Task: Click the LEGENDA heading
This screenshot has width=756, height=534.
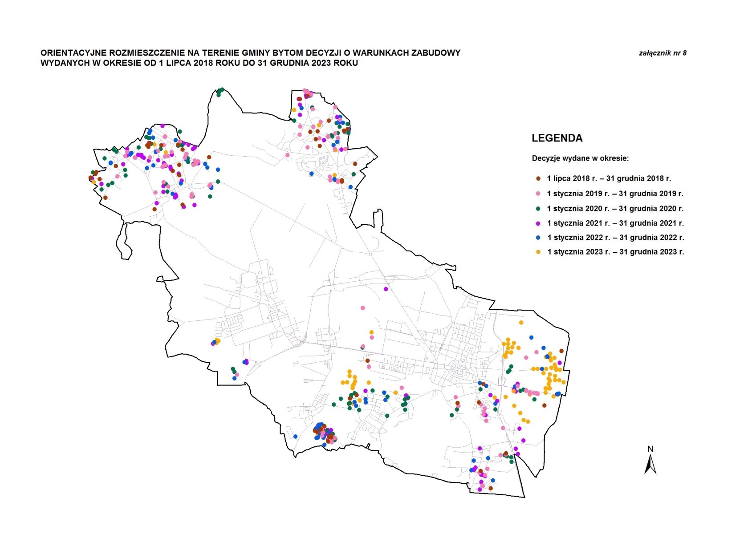Action: [557, 138]
